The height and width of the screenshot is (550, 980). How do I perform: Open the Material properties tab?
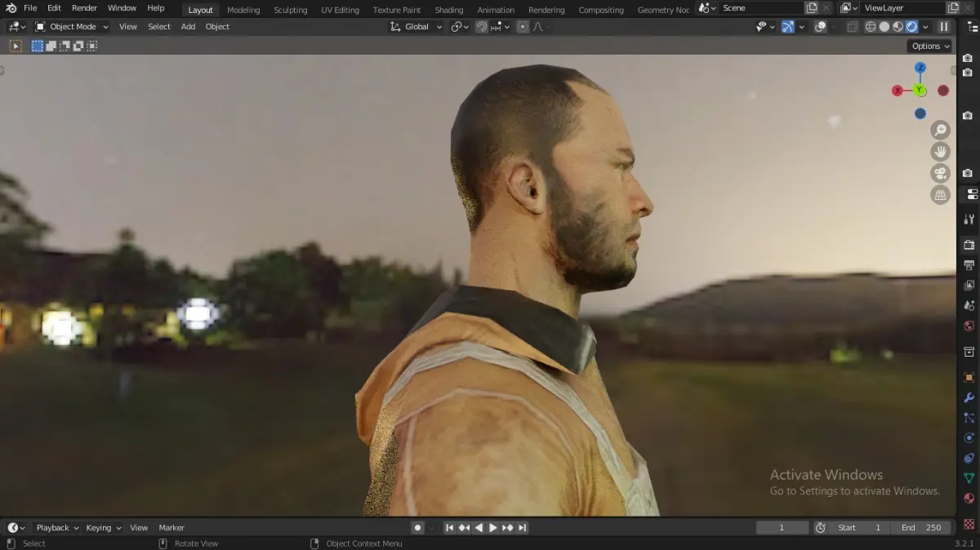[969, 499]
